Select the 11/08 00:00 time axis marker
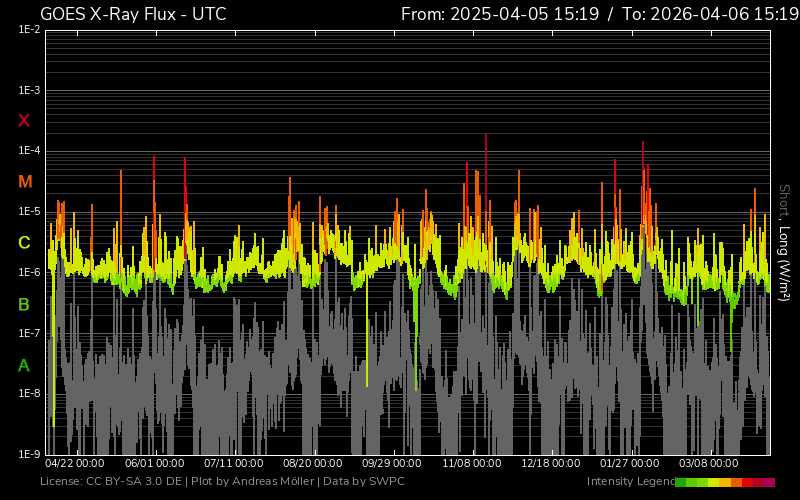 pyautogui.click(x=471, y=464)
